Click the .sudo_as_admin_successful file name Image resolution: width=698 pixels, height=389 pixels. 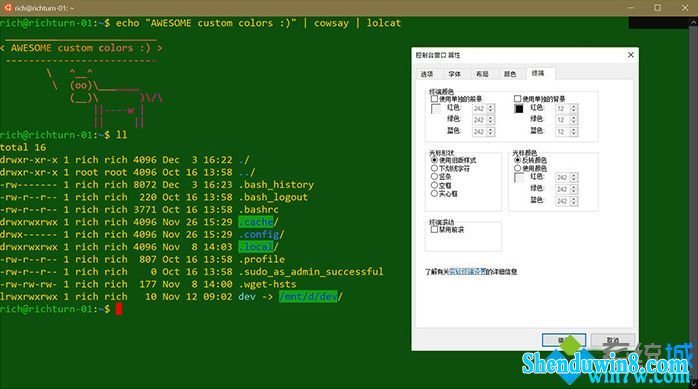(x=311, y=271)
